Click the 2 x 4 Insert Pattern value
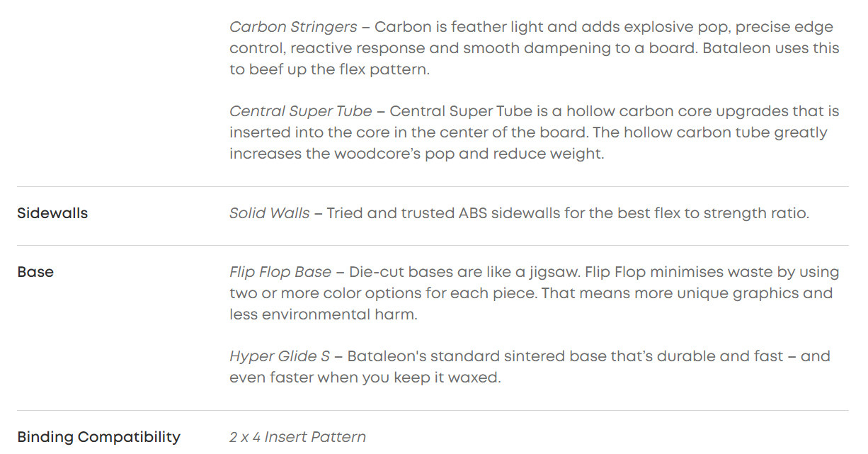The width and height of the screenshot is (868, 454). coord(297,437)
